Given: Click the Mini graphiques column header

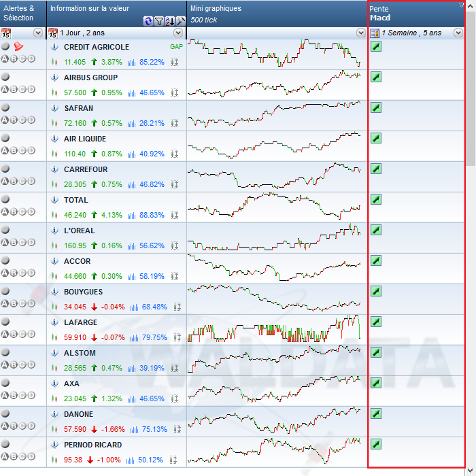Looking at the screenshot, I should 277,14.
